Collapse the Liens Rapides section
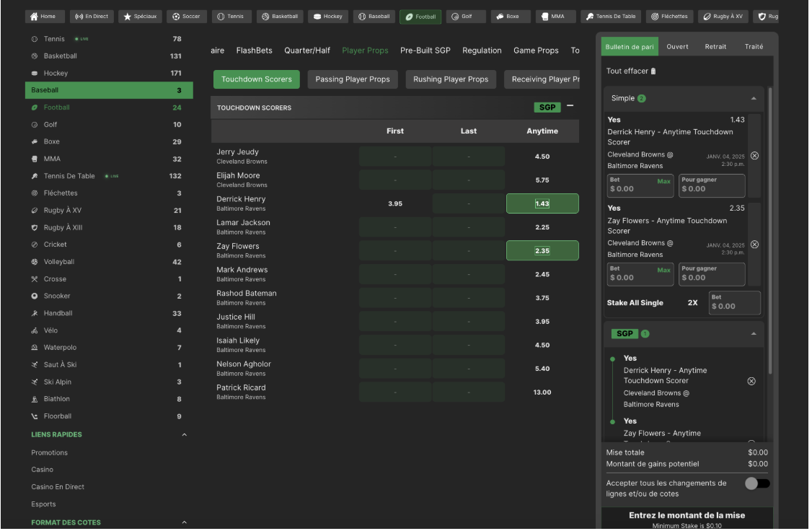Viewport: 812px width, 531px height. (x=184, y=435)
